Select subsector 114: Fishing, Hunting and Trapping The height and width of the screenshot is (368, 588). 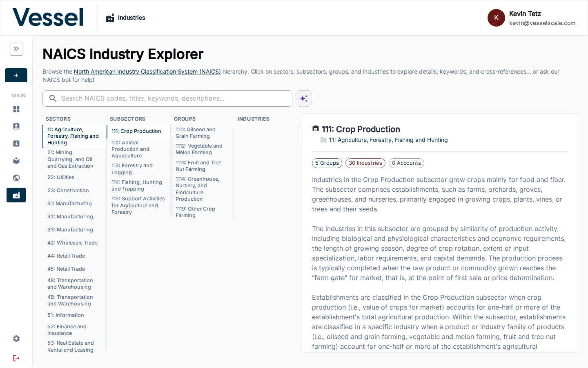(138, 186)
